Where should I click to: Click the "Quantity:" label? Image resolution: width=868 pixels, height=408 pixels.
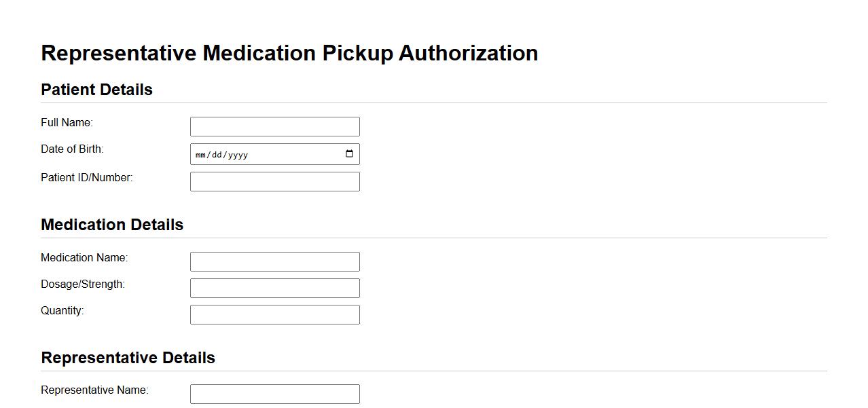[62, 311]
